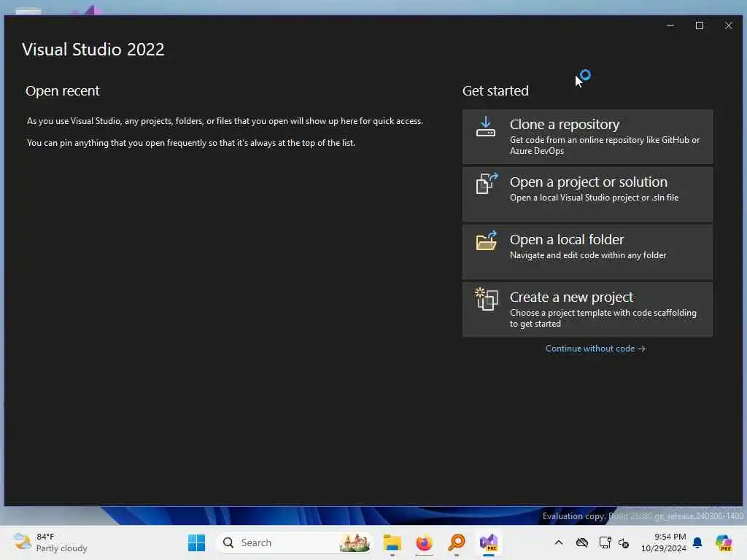Click the Open recent heading

click(x=63, y=91)
